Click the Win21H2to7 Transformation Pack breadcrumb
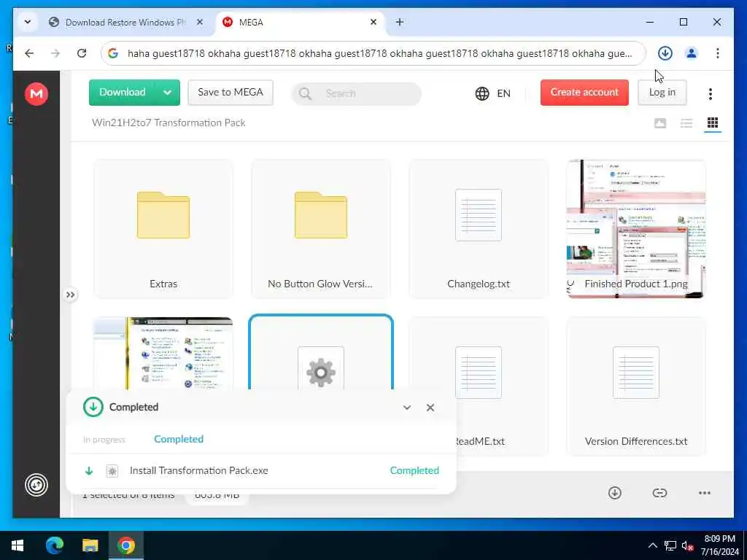 click(169, 122)
